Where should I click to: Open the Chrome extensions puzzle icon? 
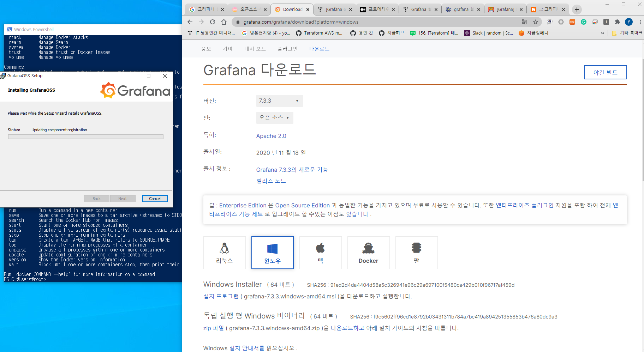click(618, 22)
